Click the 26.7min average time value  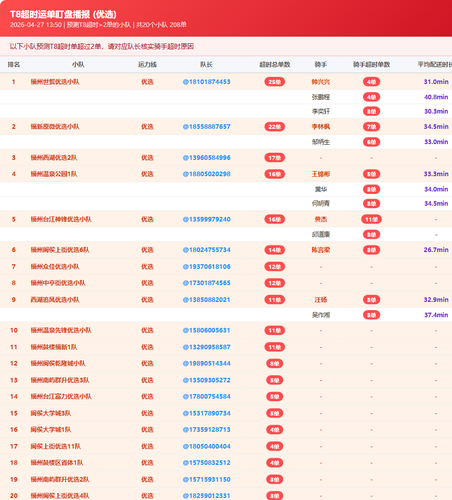pos(436,250)
